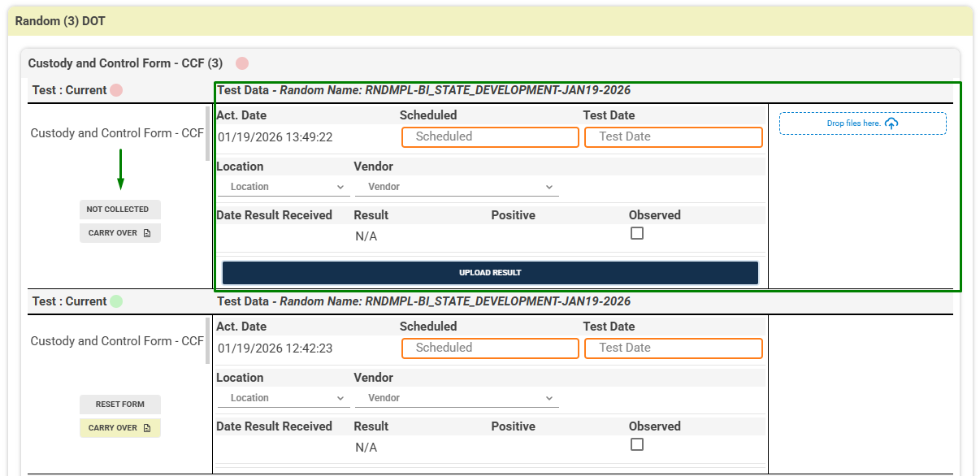
Task: Open Location dropdown in the 13:49:22 test
Action: [x=284, y=187]
